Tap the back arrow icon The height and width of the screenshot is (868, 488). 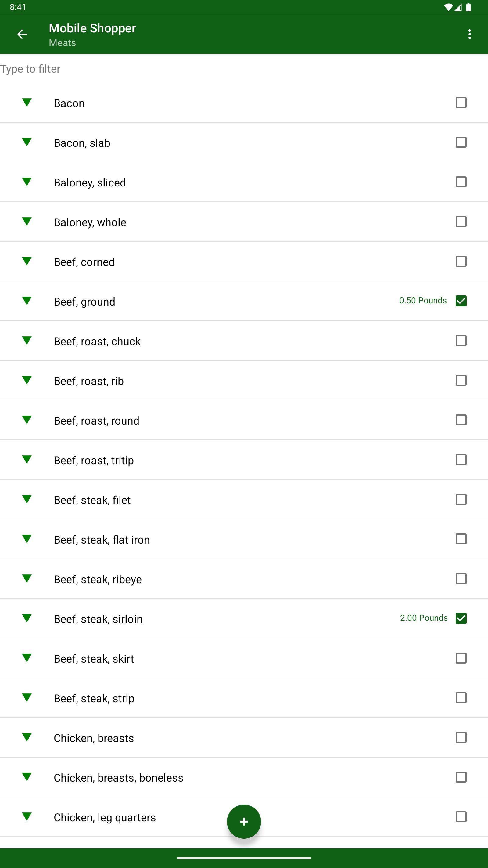[x=22, y=34]
